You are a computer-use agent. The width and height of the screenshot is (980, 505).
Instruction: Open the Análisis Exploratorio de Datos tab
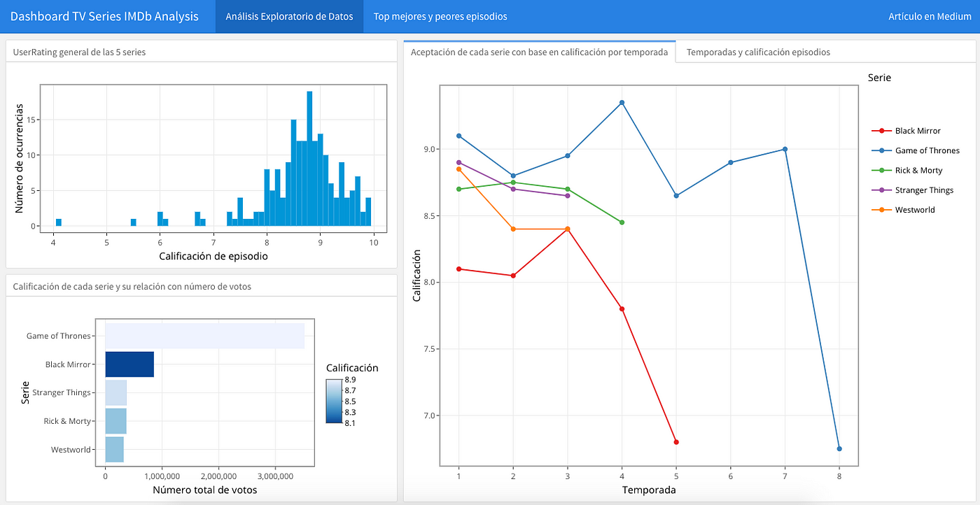pos(290,16)
